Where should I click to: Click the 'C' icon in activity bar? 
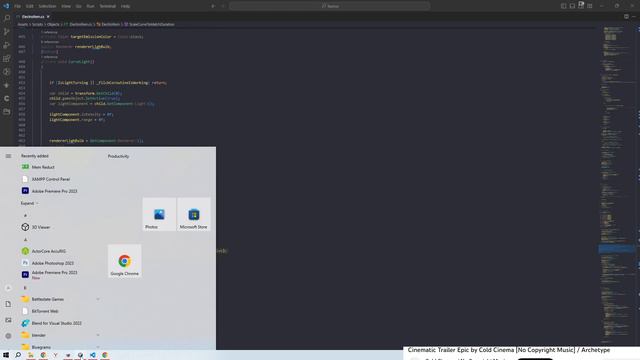(7, 98)
